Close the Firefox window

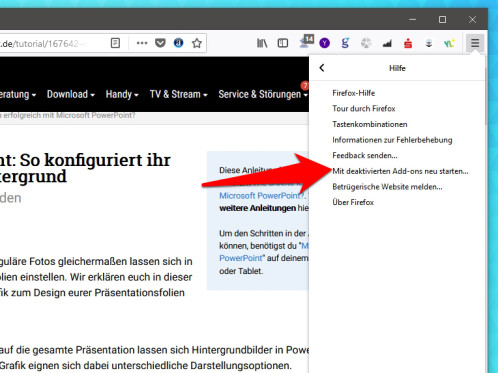click(472, 19)
